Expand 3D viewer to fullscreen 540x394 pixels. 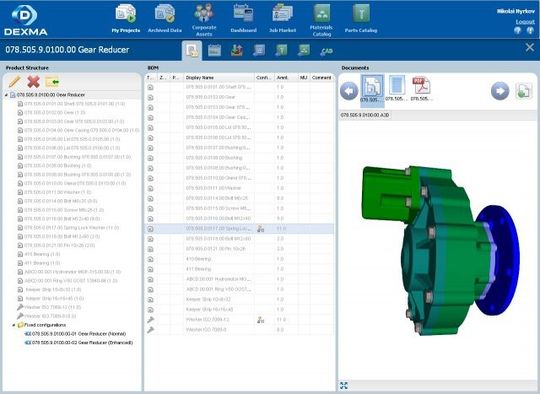[x=344, y=386]
